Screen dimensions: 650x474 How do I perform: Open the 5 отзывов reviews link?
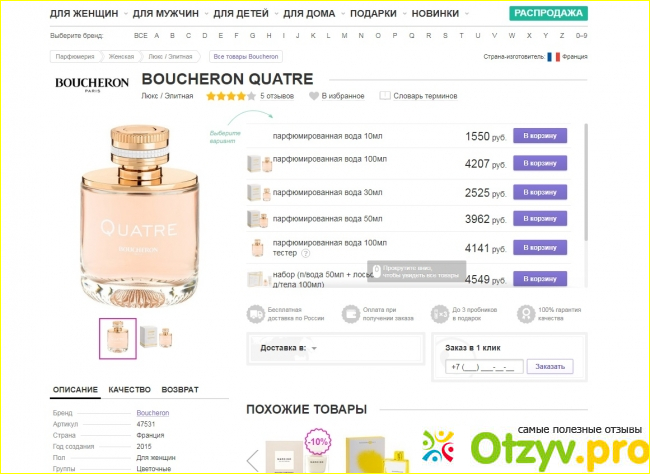click(277, 96)
